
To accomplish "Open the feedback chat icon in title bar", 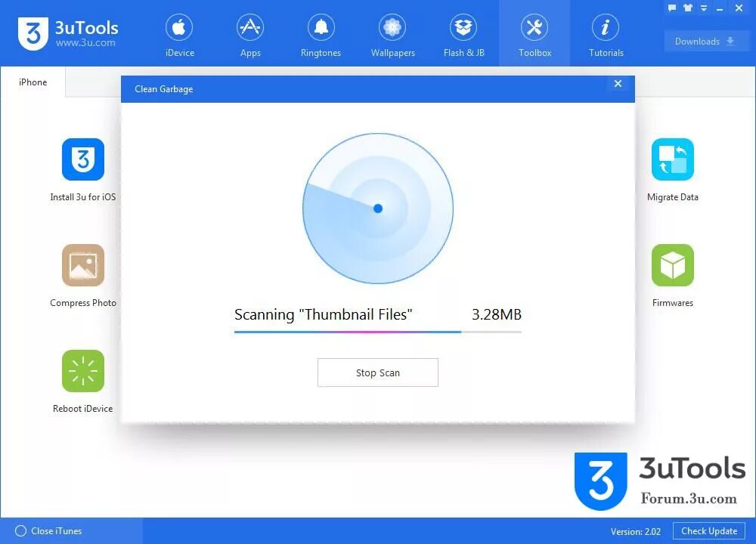I will (x=672, y=8).
